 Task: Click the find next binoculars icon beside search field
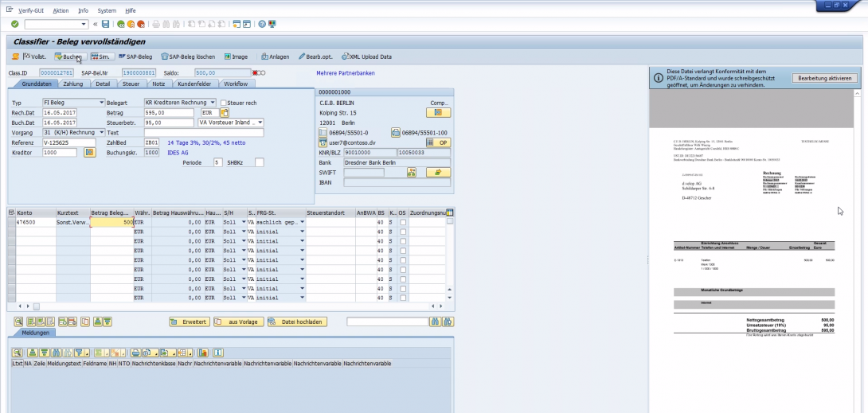(x=448, y=321)
